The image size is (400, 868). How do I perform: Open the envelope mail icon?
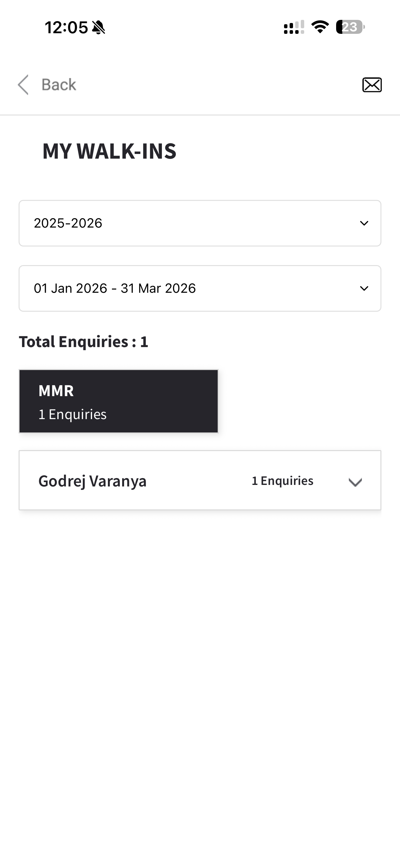372,84
